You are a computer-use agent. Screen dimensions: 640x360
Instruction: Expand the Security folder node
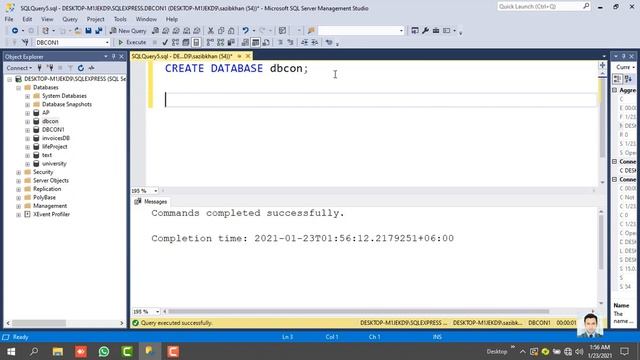(x=18, y=172)
